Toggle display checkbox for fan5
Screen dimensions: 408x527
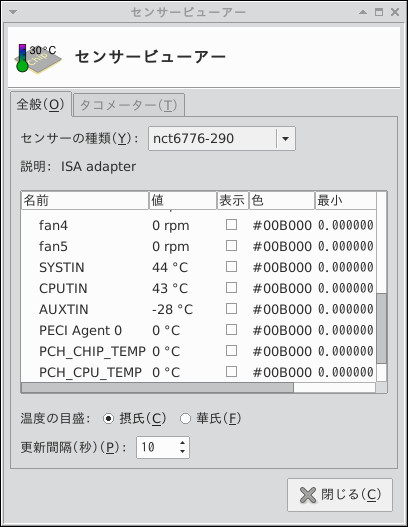click(231, 246)
